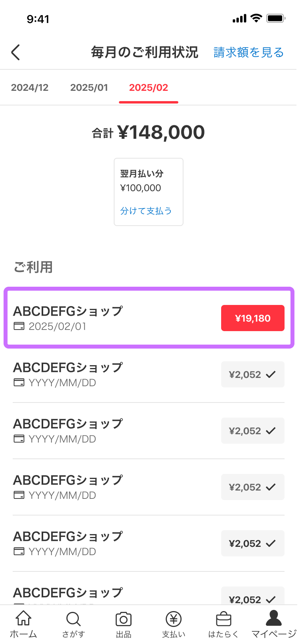Tap the first checked ¥2,052 button
This screenshot has height=644, width=300.
pos(253,374)
